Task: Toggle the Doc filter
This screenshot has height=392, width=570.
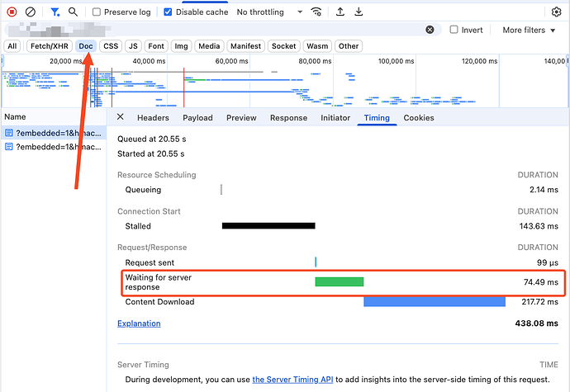Action: tap(86, 46)
